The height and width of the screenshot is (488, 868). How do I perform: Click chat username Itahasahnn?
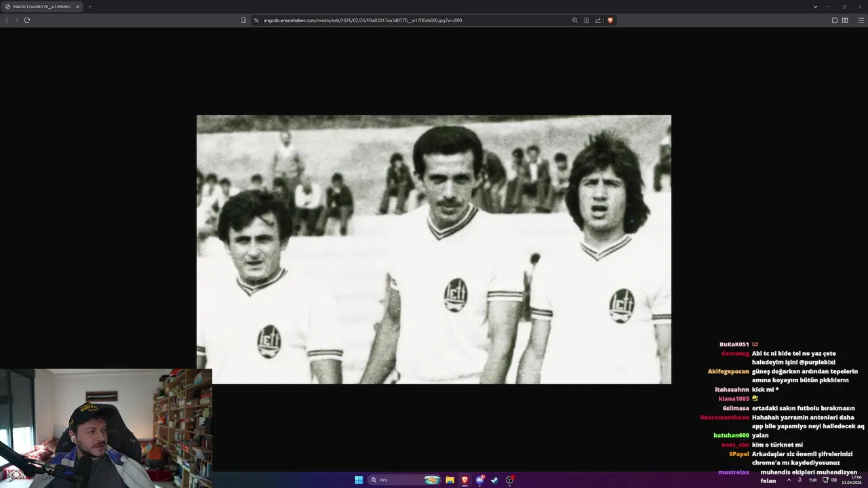pos(732,390)
